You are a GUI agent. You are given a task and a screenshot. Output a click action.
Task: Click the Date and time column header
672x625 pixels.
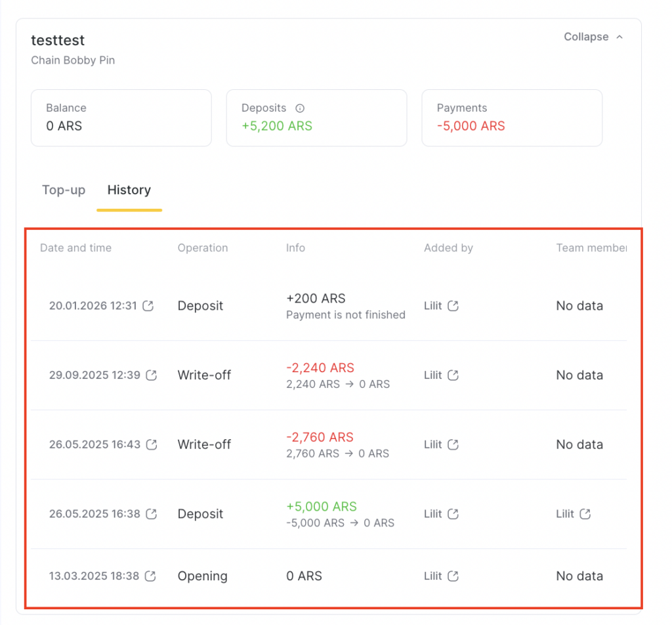click(x=75, y=248)
